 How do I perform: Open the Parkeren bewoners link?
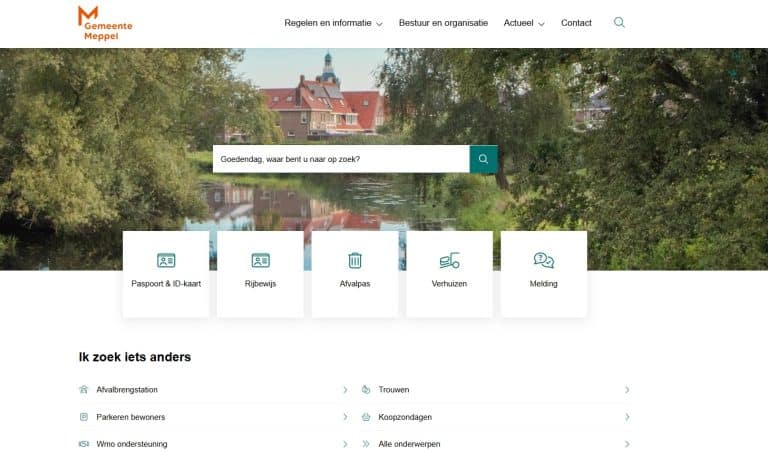[131, 417]
